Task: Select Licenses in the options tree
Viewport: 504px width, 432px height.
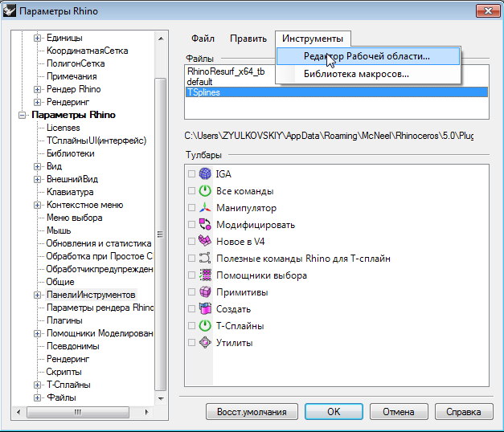Action: pos(64,128)
